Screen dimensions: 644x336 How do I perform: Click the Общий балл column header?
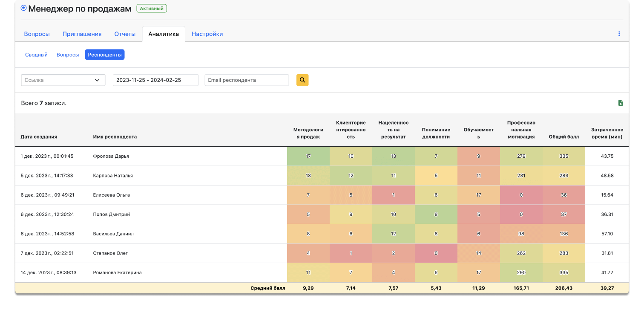(x=563, y=137)
